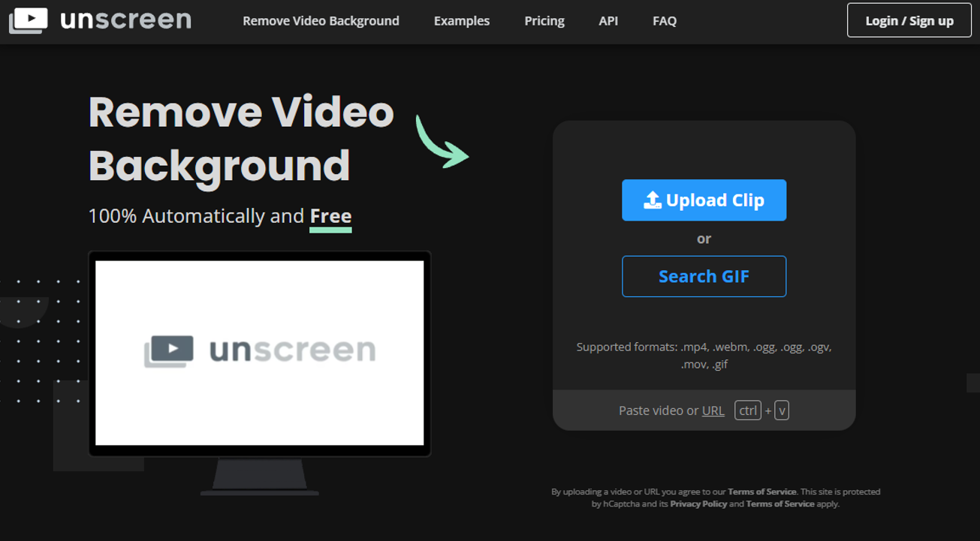Open Terms of Service link before 'apply'
The image size is (980, 541).
[780, 503]
